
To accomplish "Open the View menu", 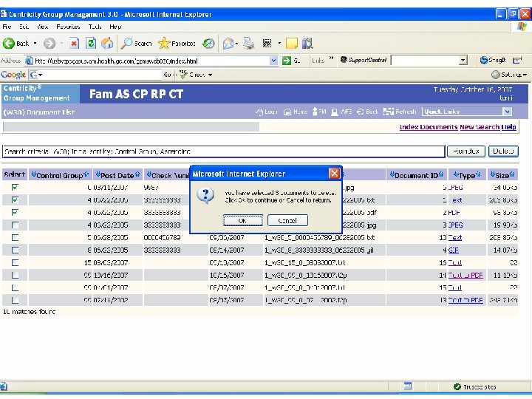I will 42,27.
